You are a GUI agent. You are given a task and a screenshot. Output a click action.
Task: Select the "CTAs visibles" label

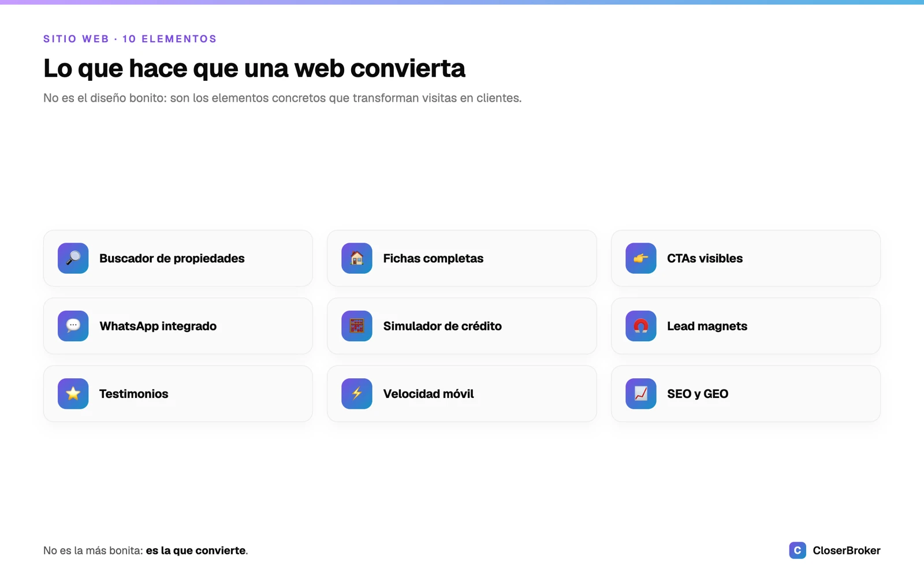[x=705, y=258]
